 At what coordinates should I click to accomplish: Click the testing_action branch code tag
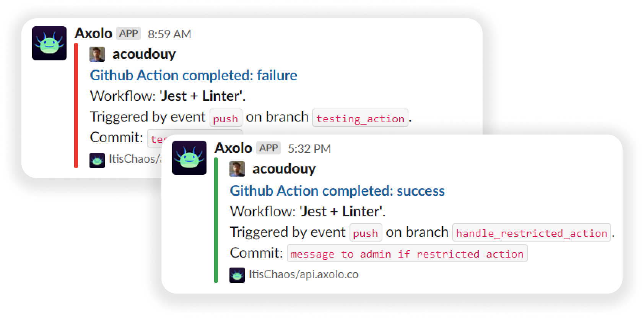pyautogui.click(x=360, y=118)
